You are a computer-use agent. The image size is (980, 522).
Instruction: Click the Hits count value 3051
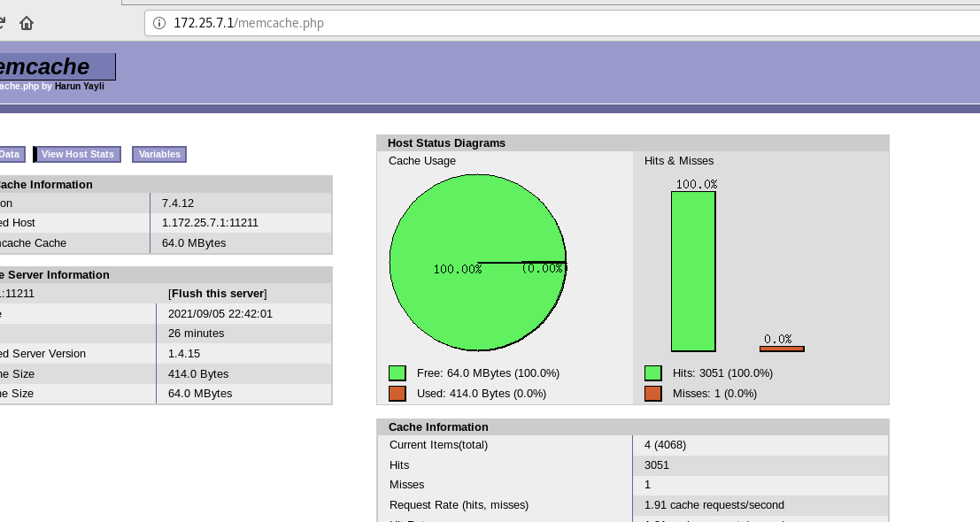(657, 465)
